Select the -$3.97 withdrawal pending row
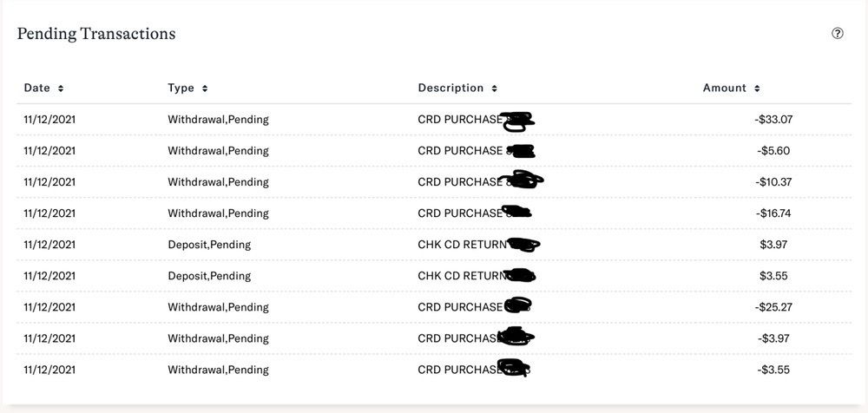Screen dimensions: 868x413 (x=434, y=338)
